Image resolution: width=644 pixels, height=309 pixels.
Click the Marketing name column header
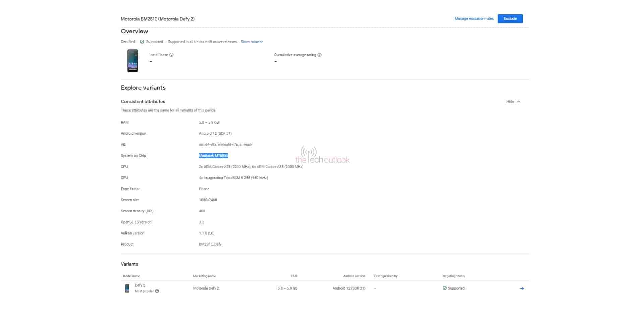point(204,276)
